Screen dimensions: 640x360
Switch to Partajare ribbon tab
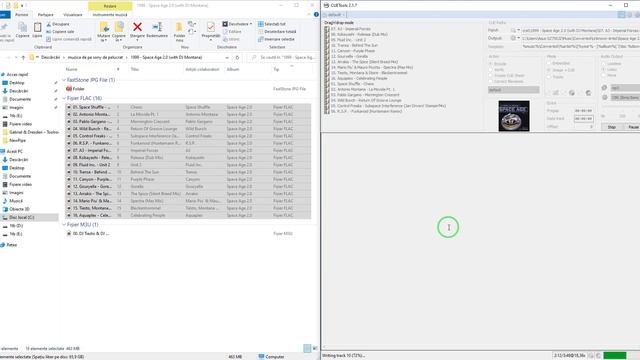pyautogui.click(x=45, y=15)
